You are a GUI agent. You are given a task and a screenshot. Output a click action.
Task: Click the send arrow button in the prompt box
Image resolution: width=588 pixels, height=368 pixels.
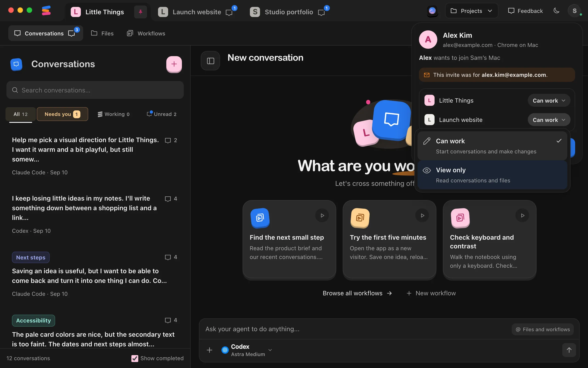pos(569,350)
